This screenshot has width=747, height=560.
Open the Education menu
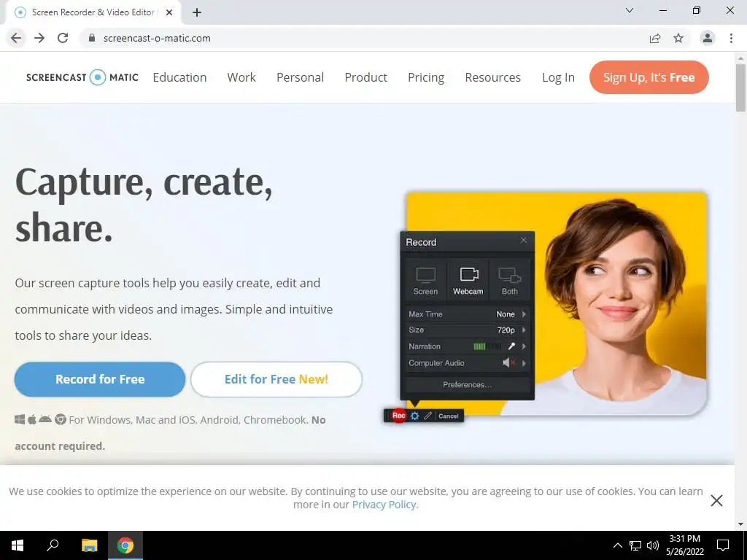click(x=179, y=77)
